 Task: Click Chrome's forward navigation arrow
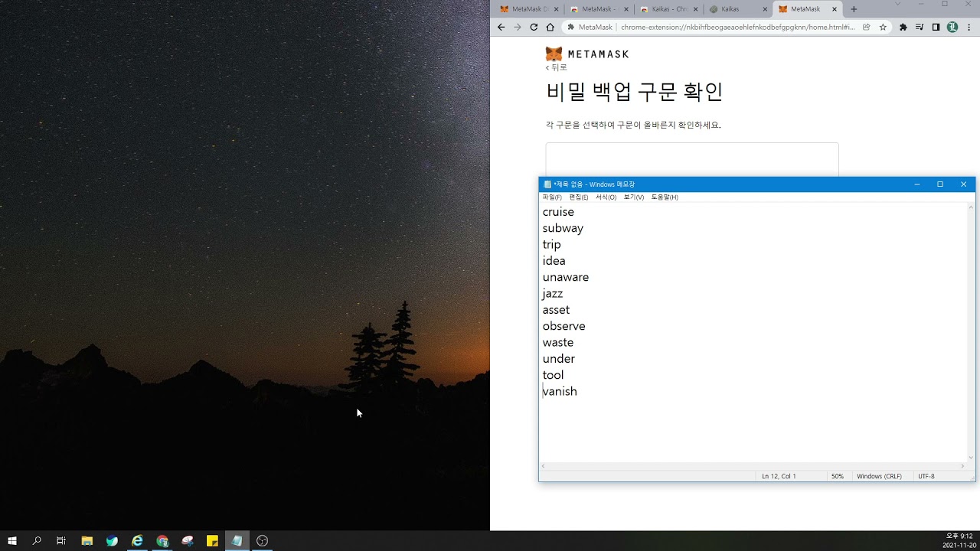pos(518,27)
